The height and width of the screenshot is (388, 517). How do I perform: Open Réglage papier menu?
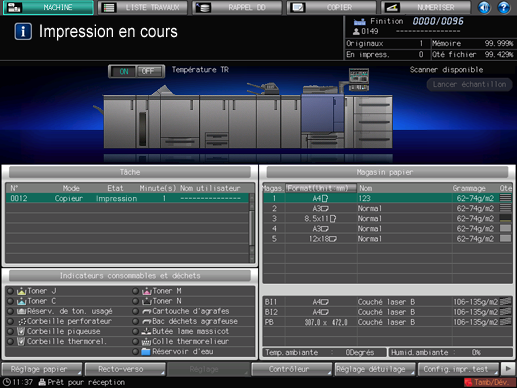[x=42, y=369]
